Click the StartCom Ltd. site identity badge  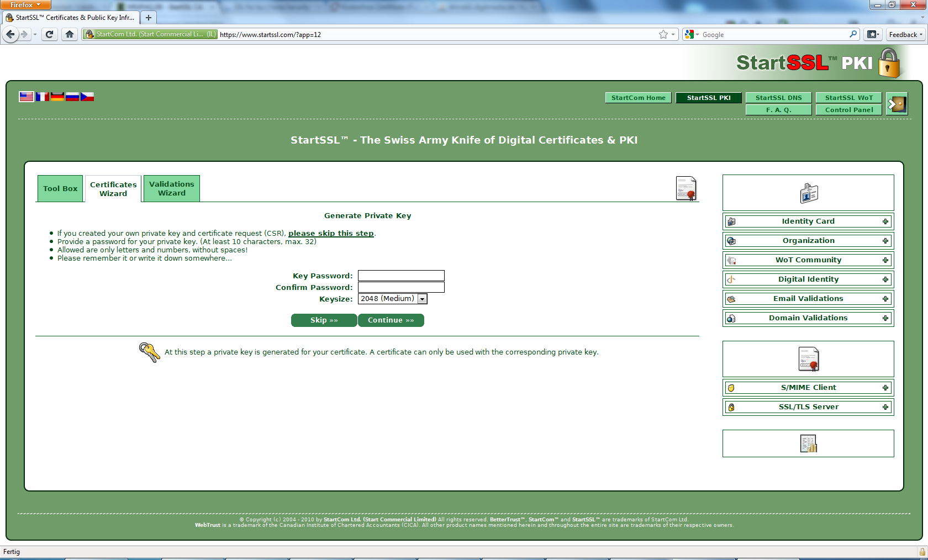150,34
